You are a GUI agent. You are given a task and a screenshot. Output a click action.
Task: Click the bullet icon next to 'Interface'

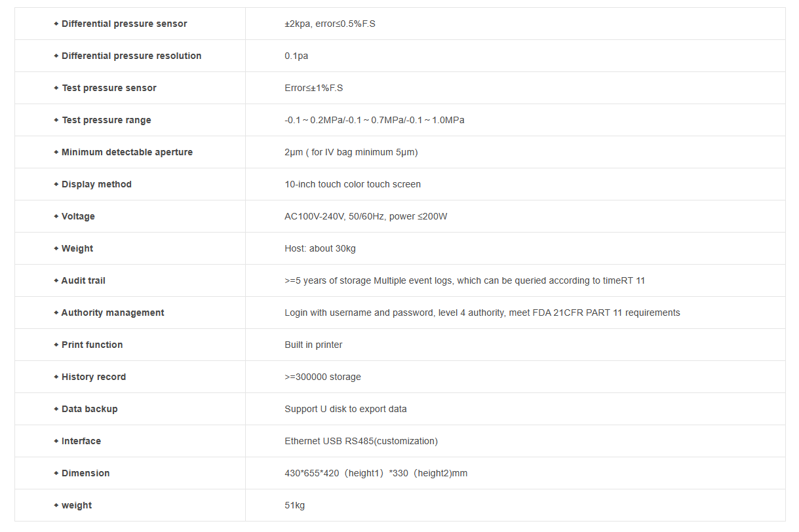click(x=56, y=441)
